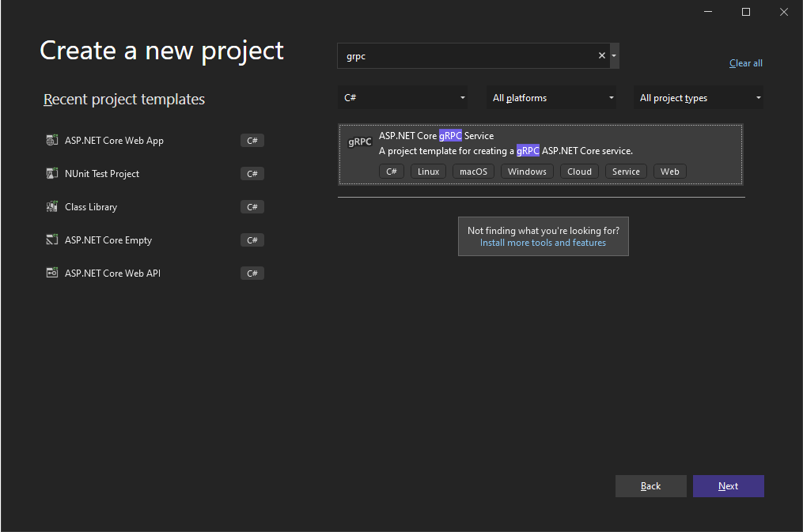This screenshot has width=803, height=532.
Task: Open Install more tools and features
Action: (x=543, y=243)
